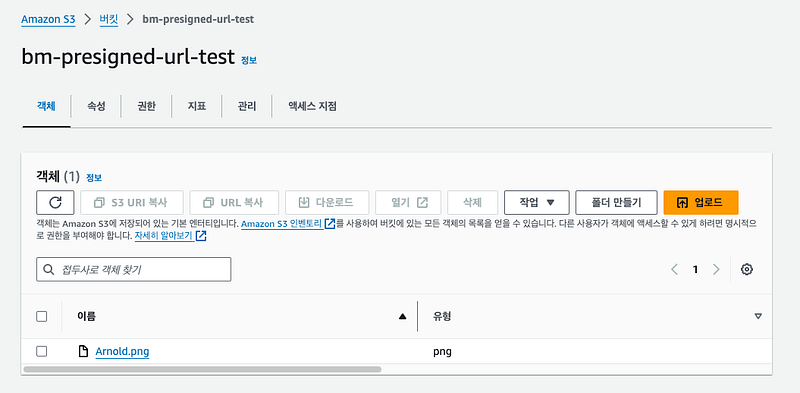The image size is (800, 393).
Task: Open table preferences gear icon
Action: pos(747,269)
